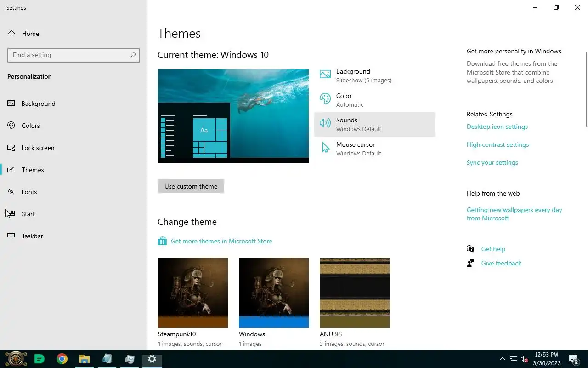Viewport: 588px width, 368px height.
Task: Select the Start icon in sidebar
Action: coord(11,214)
